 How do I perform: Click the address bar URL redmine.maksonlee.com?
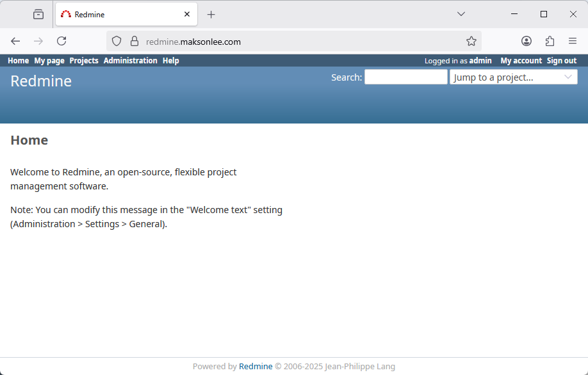193,42
